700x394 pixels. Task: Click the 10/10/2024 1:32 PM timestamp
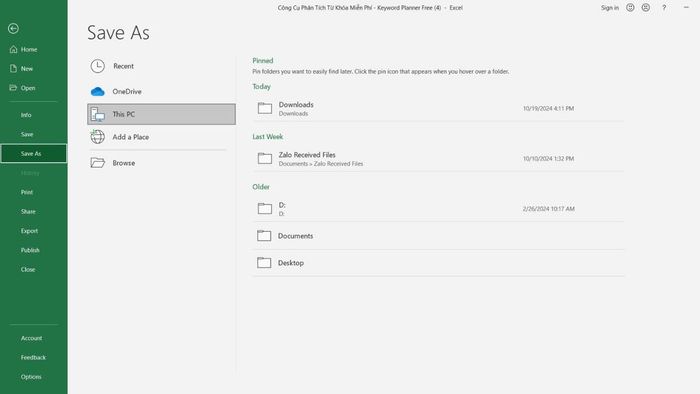coord(548,158)
